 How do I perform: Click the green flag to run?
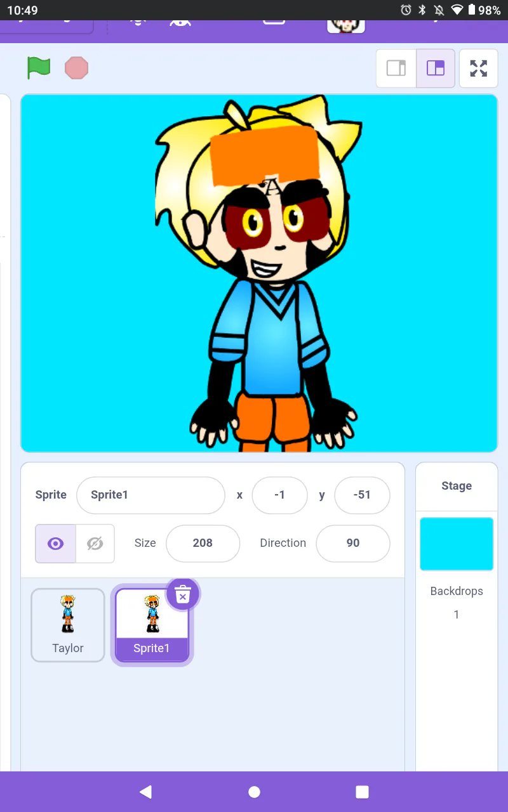[x=39, y=68]
